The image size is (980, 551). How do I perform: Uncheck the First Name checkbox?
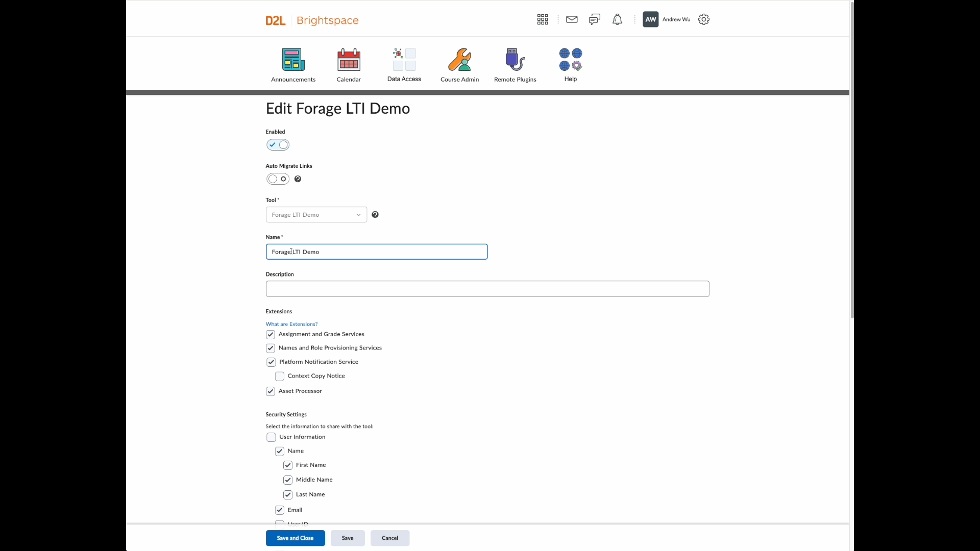288,465
